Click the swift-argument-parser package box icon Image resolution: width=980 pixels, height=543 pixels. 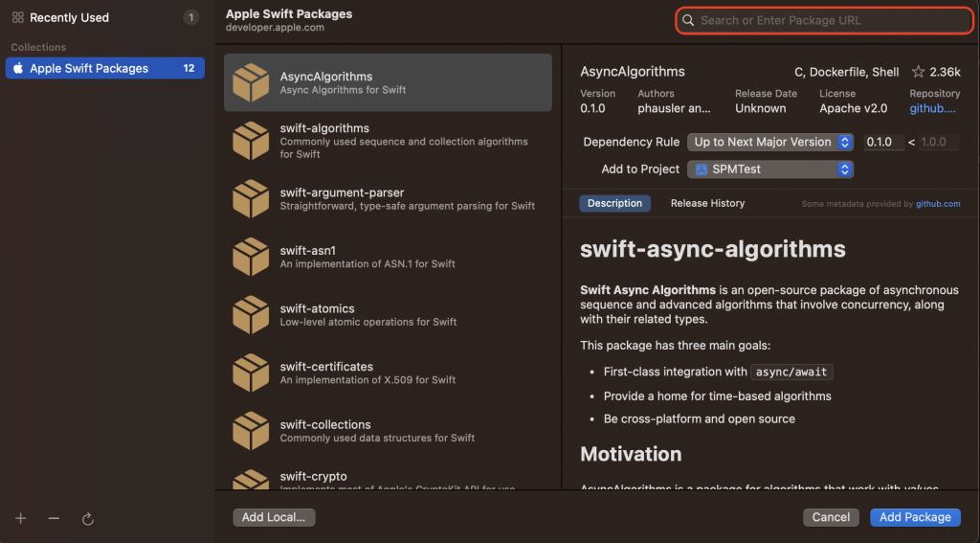pos(251,199)
